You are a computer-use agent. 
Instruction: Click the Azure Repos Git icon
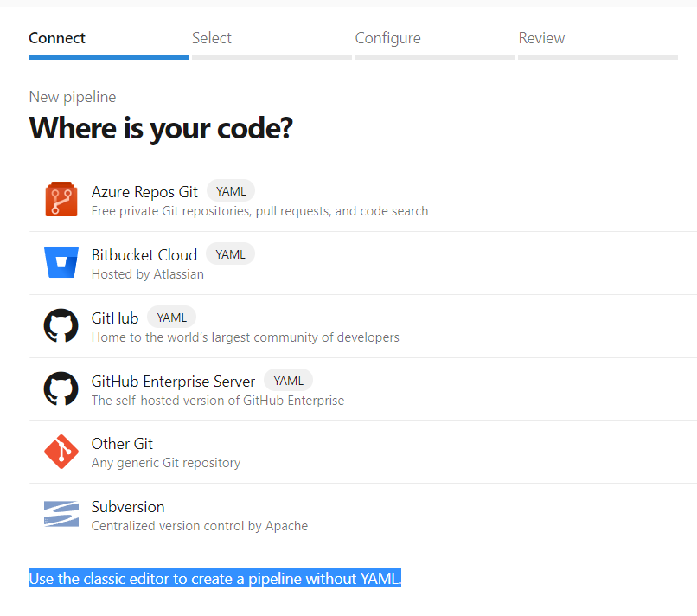click(x=61, y=199)
